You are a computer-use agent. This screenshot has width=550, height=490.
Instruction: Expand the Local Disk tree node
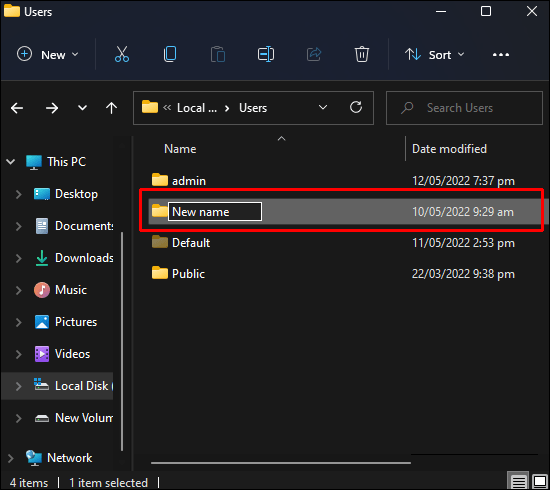[19, 386]
